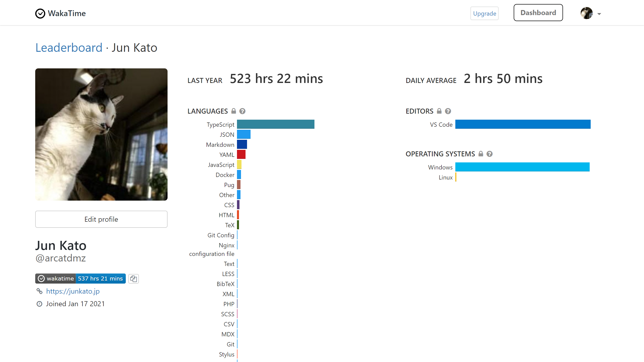Image resolution: width=644 pixels, height=362 pixels.
Task: Click the lock icon beside Languages
Action: (x=234, y=111)
